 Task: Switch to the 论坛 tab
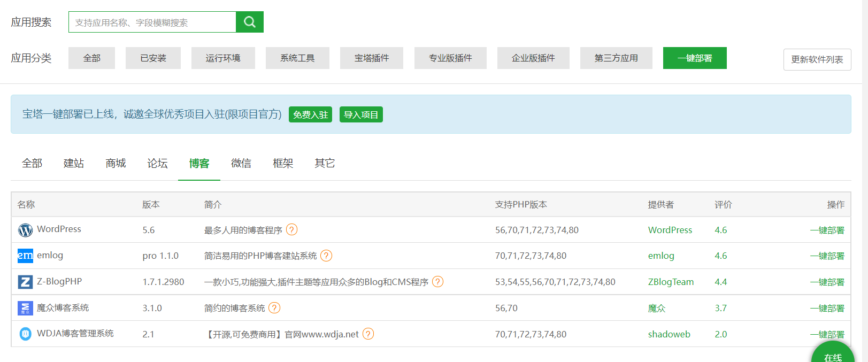[x=157, y=163]
